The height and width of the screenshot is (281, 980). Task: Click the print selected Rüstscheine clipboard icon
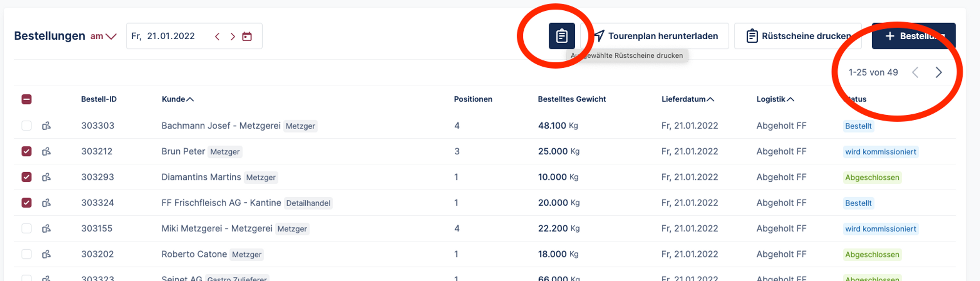562,36
